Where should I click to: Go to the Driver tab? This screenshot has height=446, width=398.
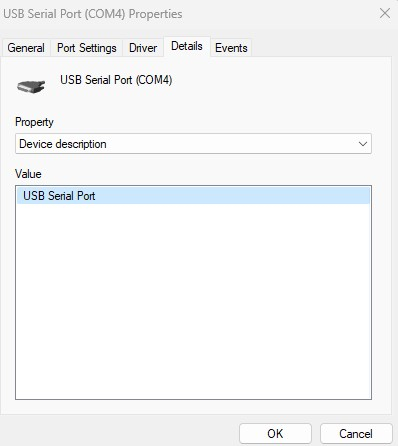[143, 48]
